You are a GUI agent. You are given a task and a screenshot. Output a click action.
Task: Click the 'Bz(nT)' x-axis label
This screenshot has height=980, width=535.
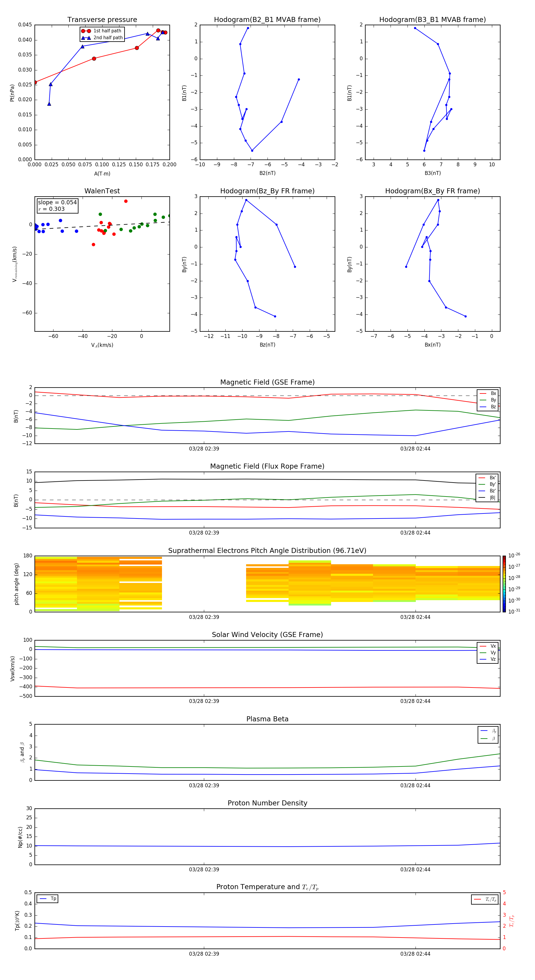[x=267, y=345]
